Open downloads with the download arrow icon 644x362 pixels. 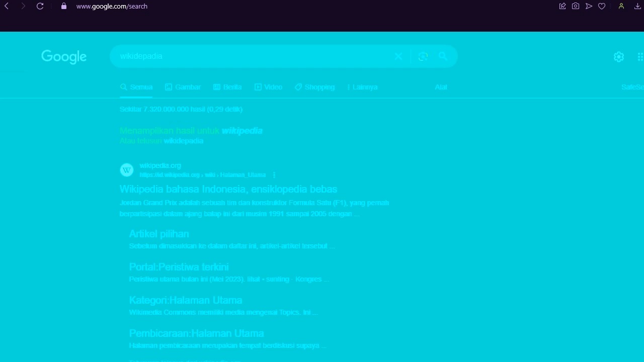638,6
